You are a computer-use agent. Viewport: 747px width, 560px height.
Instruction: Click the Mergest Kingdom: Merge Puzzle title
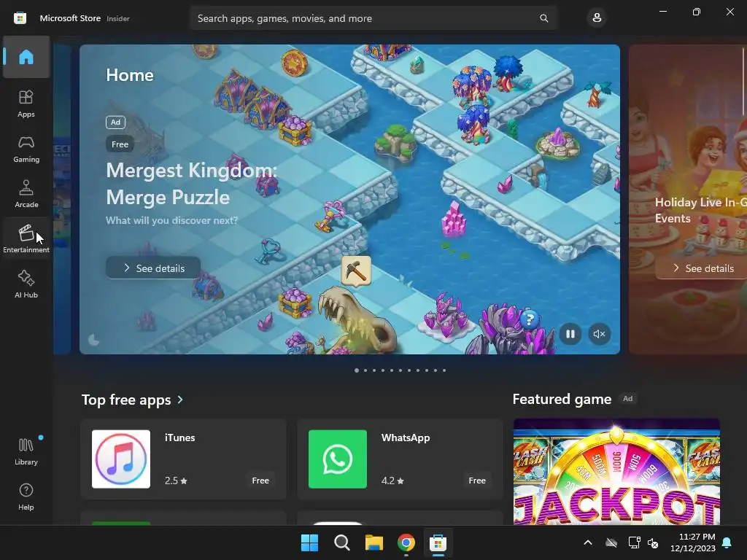[191, 183]
